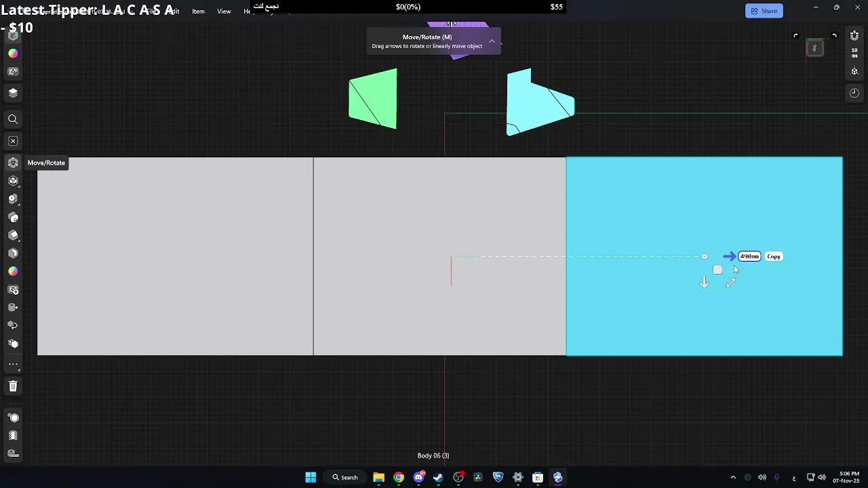The width and height of the screenshot is (868, 488).
Task: Click the blue right-pointing move arrow handle
Action: (x=729, y=256)
